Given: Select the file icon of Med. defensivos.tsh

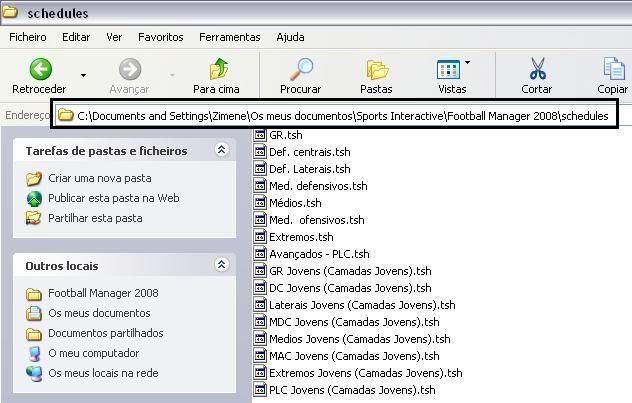Looking at the screenshot, I should tap(260, 186).
